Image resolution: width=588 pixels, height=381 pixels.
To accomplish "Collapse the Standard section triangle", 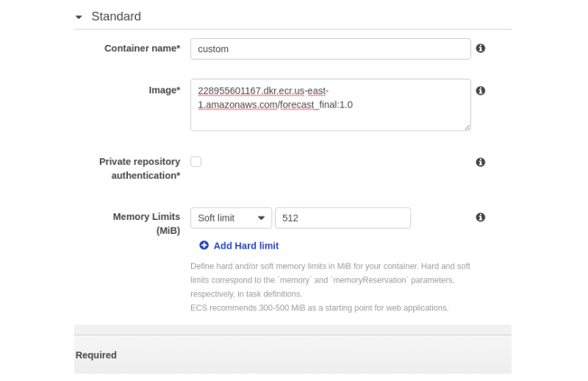I will (79, 17).
